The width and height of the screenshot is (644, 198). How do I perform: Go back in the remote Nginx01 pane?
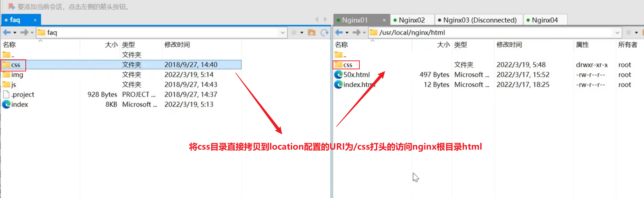point(339,33)
